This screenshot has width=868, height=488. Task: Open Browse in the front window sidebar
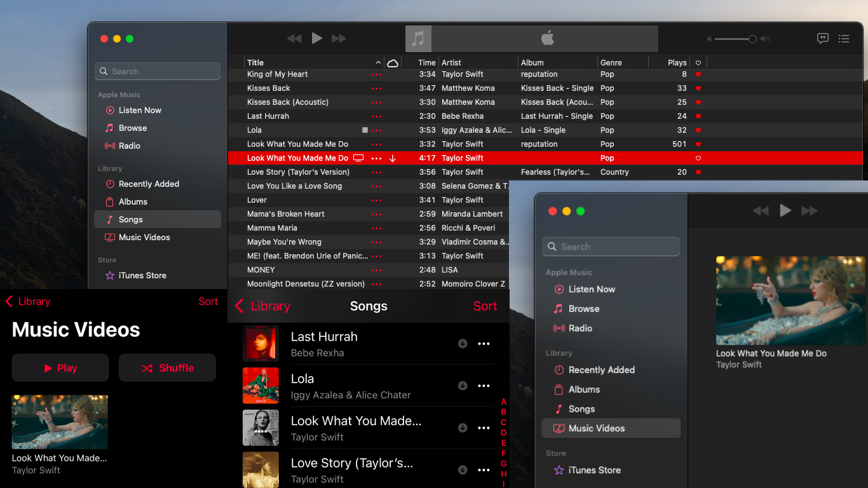coord(584,309)
